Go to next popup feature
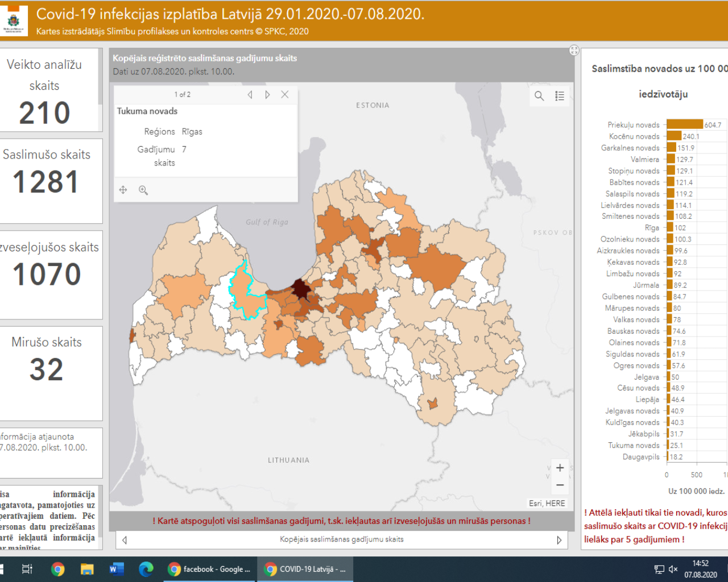Screen dimensions: 728x582 click(x=267, y=95)
